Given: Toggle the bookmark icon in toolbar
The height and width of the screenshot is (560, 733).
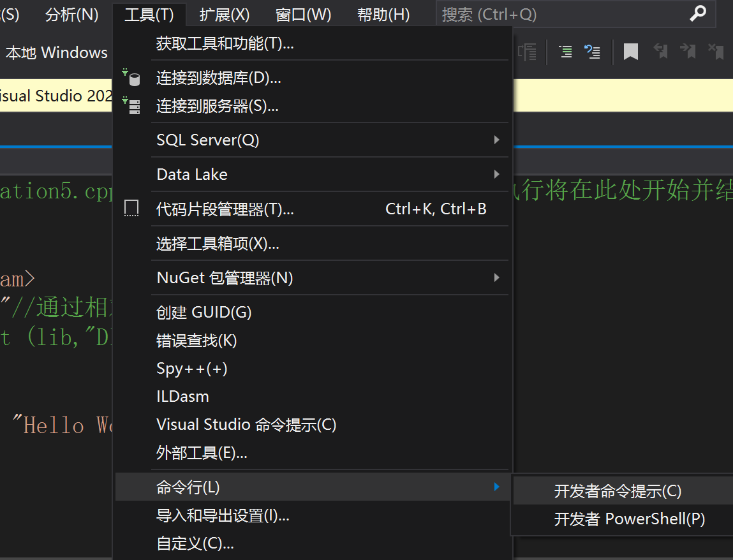Looking at the screenshot, I should 631,52.
